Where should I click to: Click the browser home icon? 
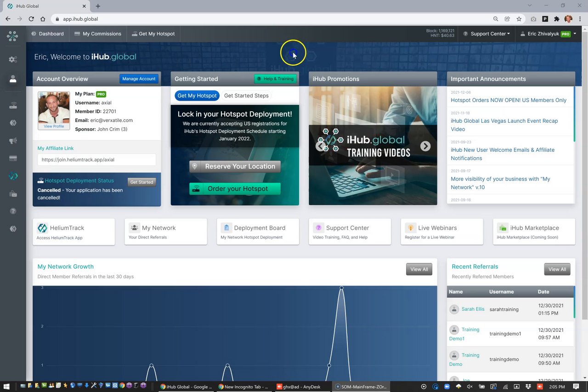point(43,19)
